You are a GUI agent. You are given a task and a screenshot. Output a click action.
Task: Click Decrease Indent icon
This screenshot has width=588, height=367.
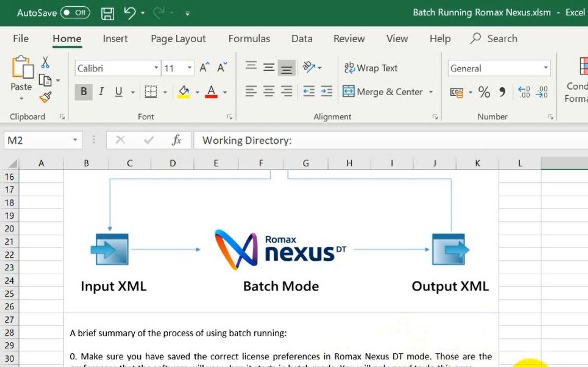(x=309, y=91)
